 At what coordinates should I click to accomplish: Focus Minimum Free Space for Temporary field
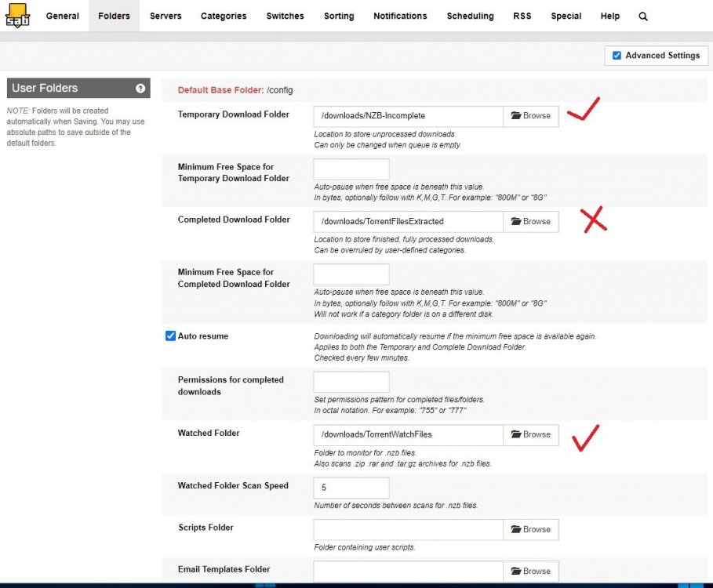click(x=351, y=169)
